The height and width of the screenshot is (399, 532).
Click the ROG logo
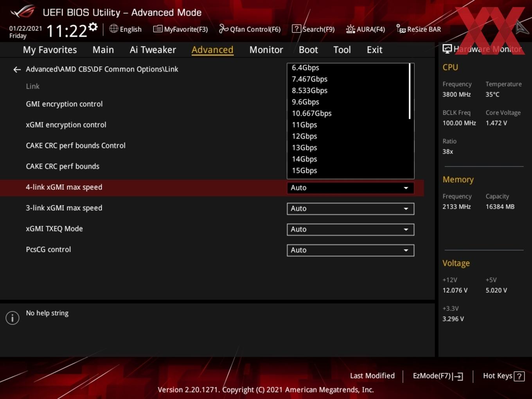coord(23,12)
